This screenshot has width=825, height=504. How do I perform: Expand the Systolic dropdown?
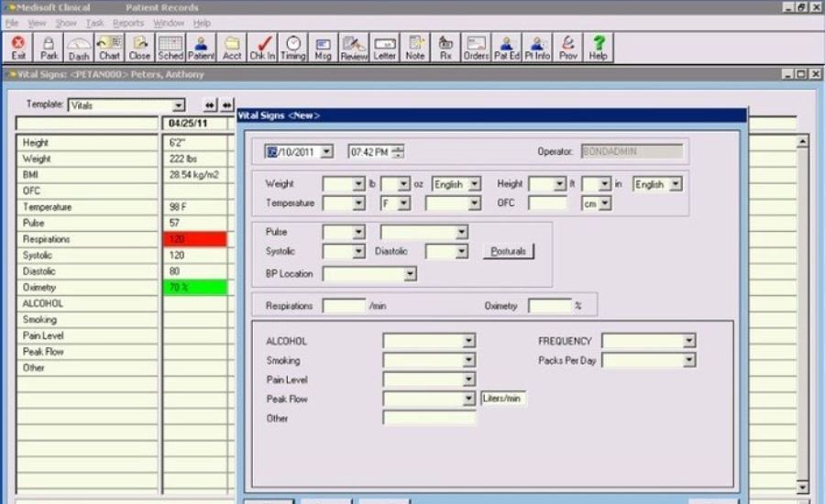click(x=358, y=251)
